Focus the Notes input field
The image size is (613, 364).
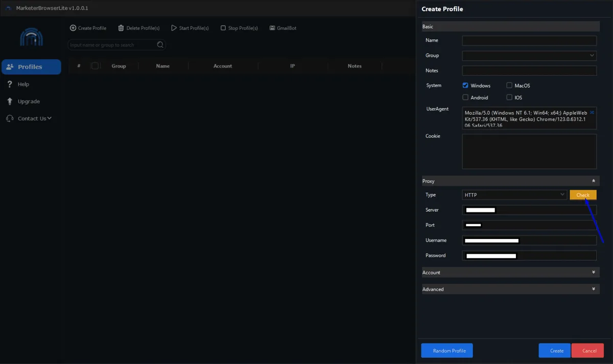(529, 70)
